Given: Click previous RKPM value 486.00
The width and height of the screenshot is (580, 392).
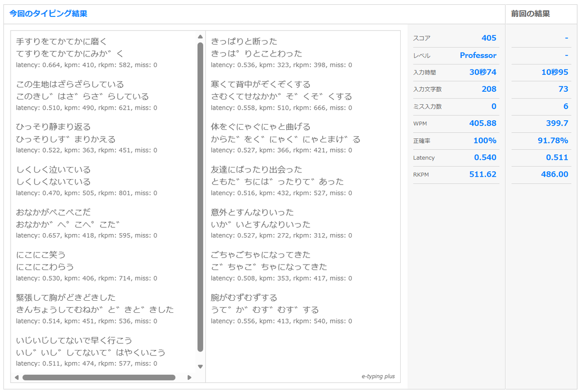Looking at the screenshot, I should coord(555,174).
